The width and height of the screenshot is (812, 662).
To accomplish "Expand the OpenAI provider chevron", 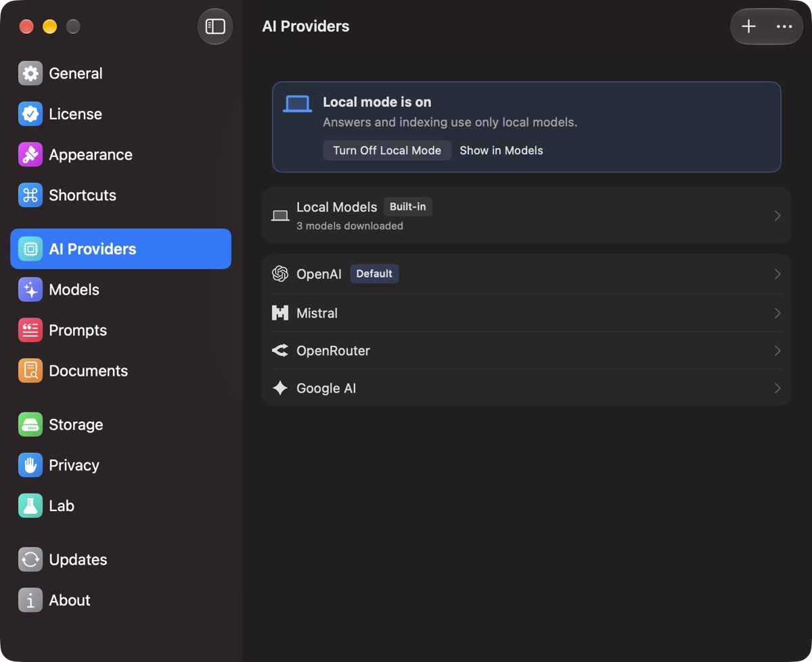I will tap(777, 274).
